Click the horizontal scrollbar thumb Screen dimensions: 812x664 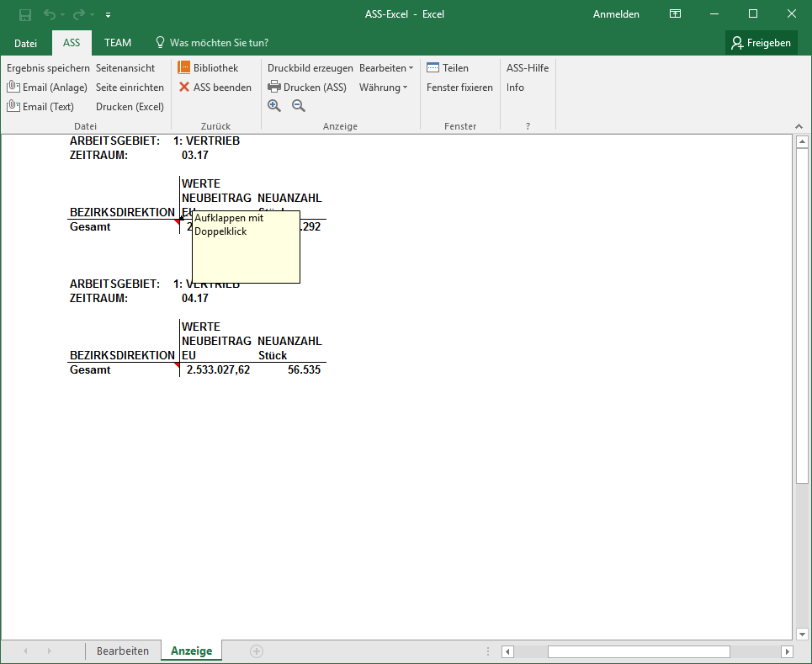(x=639, y=651)
